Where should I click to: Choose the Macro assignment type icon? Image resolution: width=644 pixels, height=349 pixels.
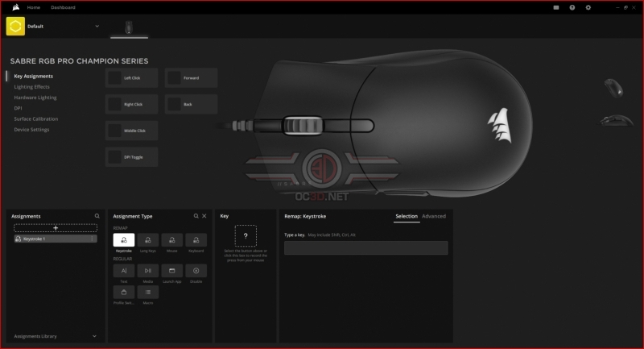(x=148, y=293)
